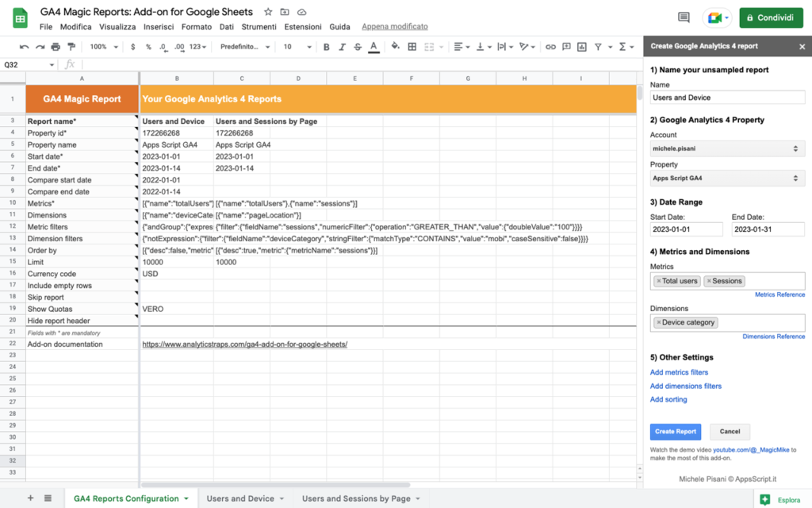Remove the Sessions metric chip

click(x=709, y=281)
